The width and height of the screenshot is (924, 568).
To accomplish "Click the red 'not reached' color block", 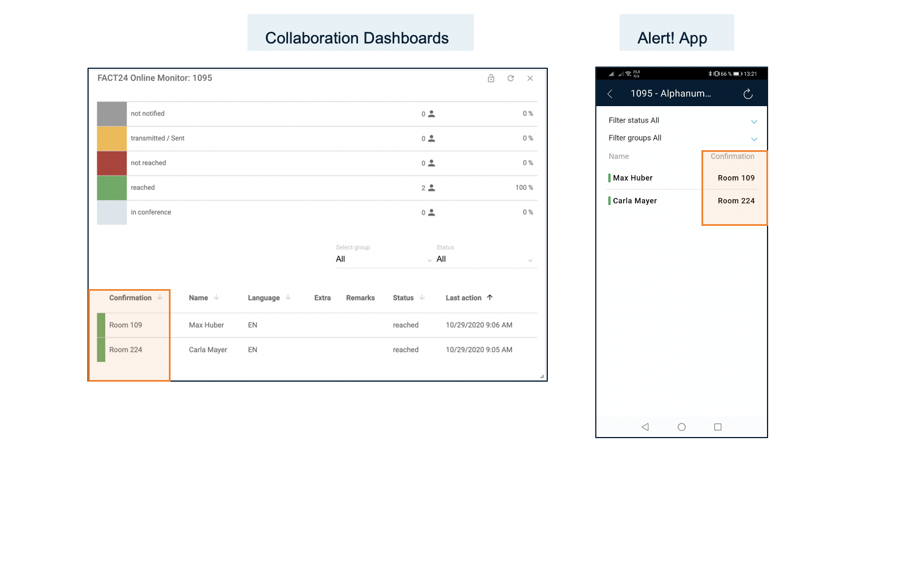I will pos(112,163).
